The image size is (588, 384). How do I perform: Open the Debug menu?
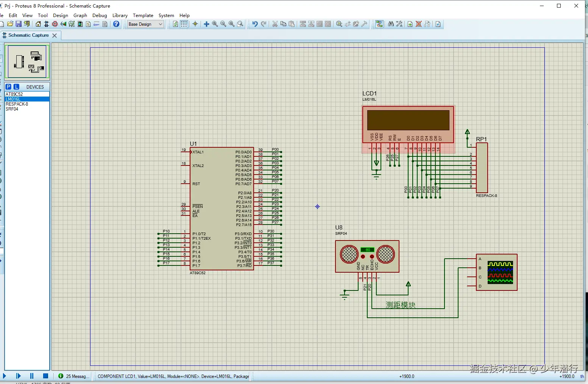click(100, 16)
